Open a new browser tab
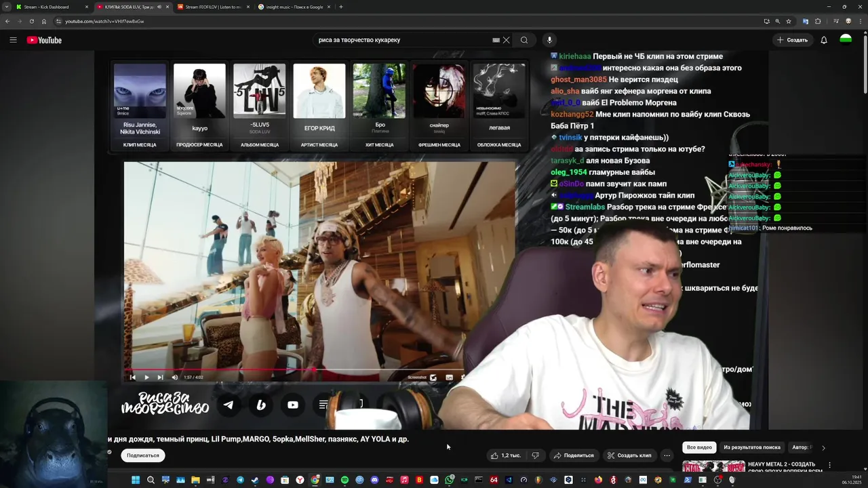 (341, 7)
